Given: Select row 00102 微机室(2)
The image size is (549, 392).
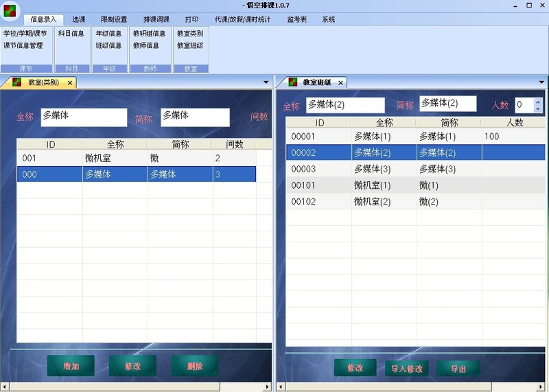Looking at the screenshot, I should [x=416, y=201].
